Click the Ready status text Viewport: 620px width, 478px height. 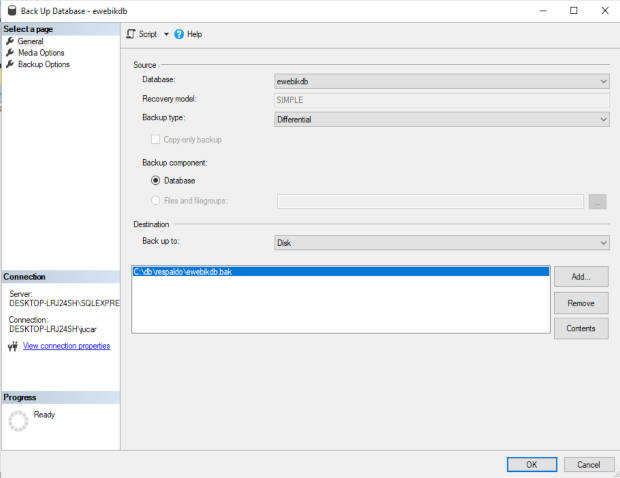click(x=44, y=414)
